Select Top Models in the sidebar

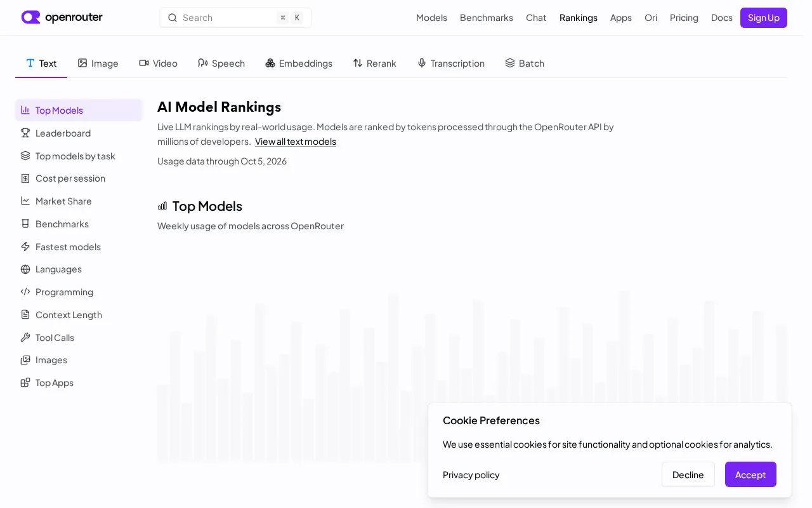point(79,110)
